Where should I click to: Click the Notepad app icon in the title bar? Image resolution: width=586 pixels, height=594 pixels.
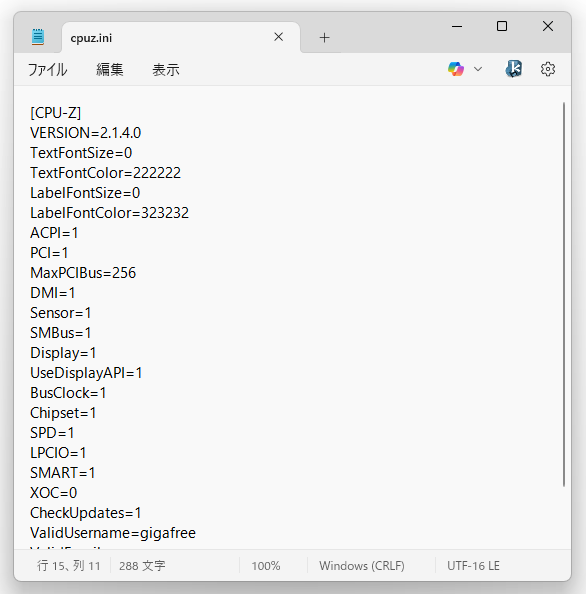[38, 37]
